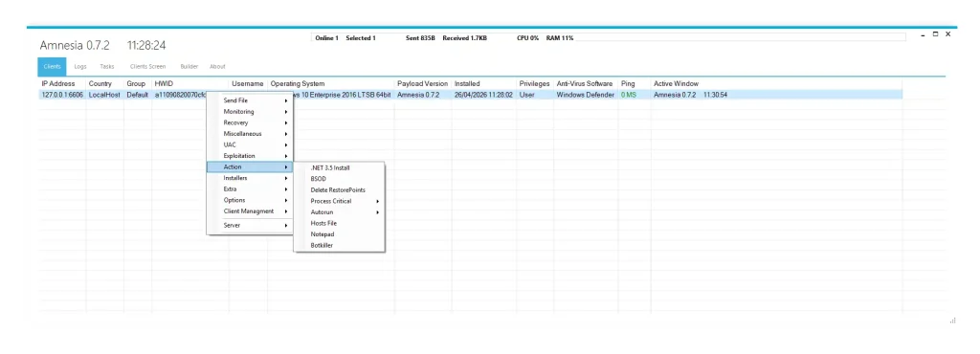Click the Received 1.7KB status text
Screen dimensions: 980x354
pos(464,38)
